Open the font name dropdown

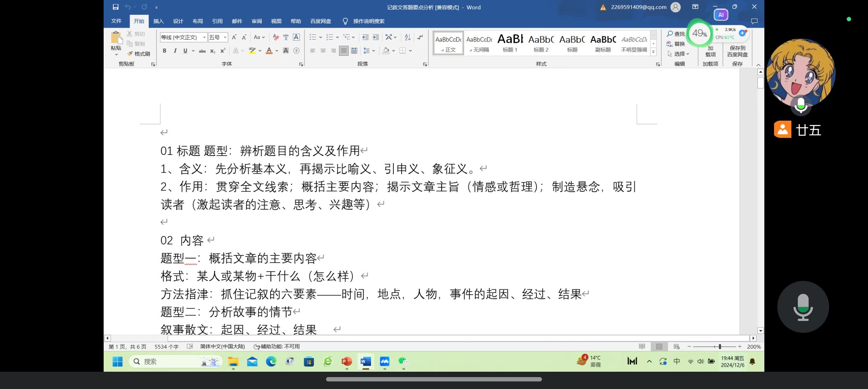pos(204,37)
